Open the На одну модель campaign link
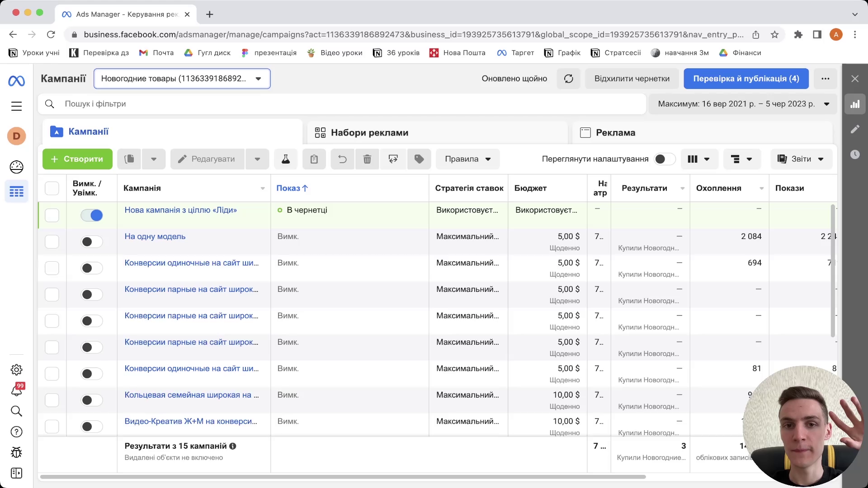The image size is (868, 488). (x=155, y=236)
